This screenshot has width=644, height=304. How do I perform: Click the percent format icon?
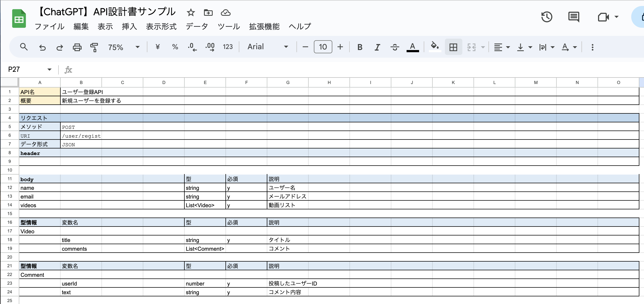tap(175, 47)
